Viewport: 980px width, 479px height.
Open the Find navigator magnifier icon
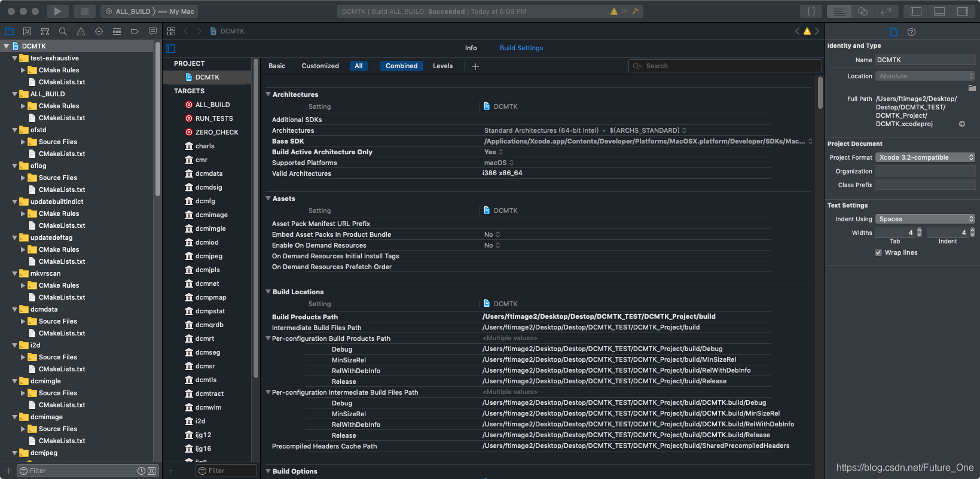tap(63, 31)
